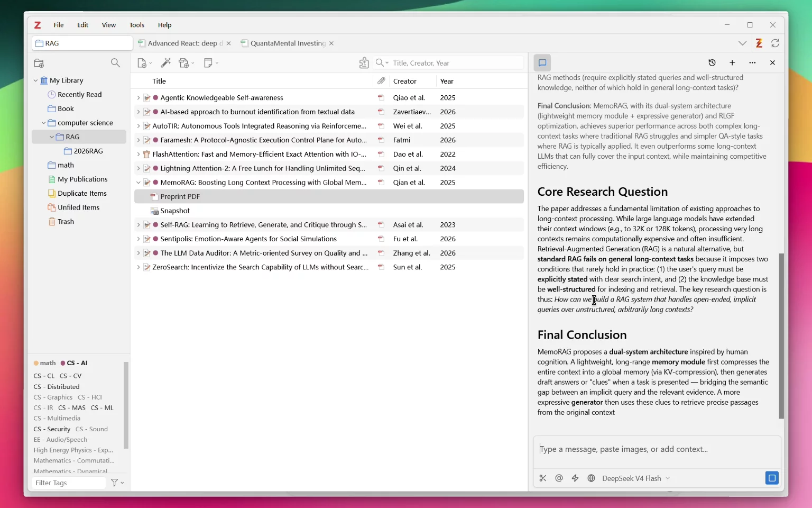Viewport: 812px width, 508px height.
Task: Open the collection search magnifier icon
Action: 115,63
